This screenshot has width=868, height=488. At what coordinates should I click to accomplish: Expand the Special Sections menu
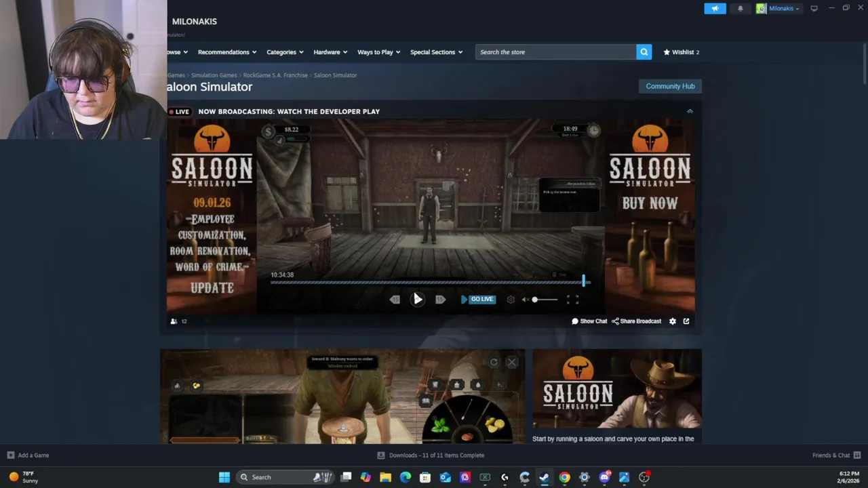436,52
